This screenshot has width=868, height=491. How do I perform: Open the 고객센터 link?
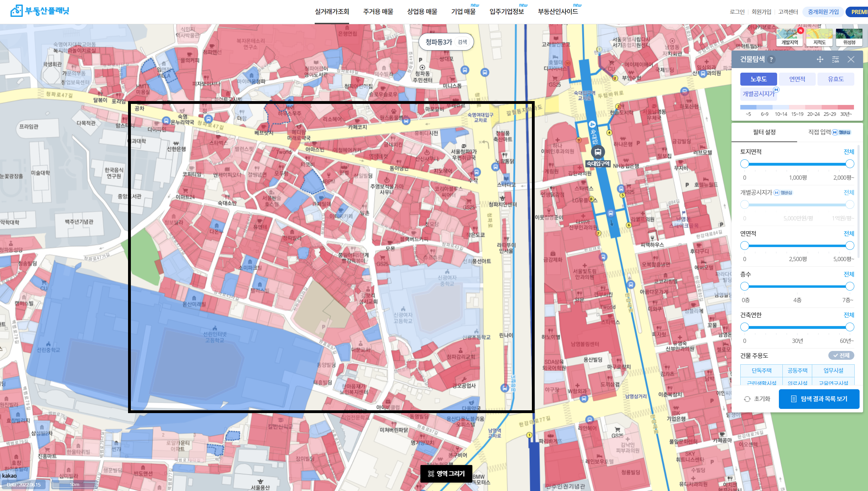pyautogui.click(x=788, y=12)
